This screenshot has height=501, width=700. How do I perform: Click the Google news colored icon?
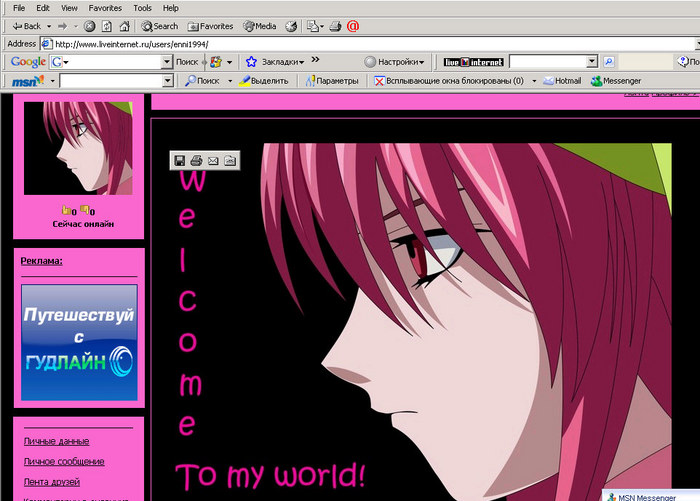pyautogui.click(x=216, y=62)
